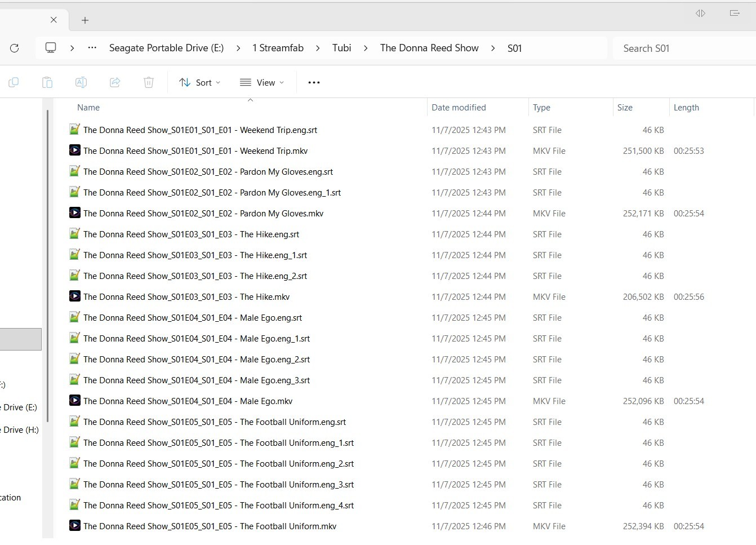
Task: Click the Refresh icon beside address bar
Action: [15, 48]
